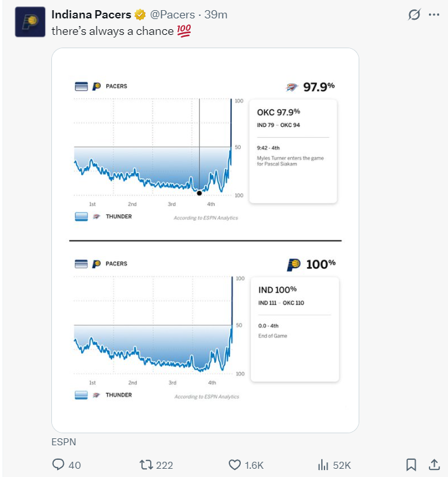This screenshot has width=448, height=477.
Task: Click the reply comment icon
Action: point(58,464)
